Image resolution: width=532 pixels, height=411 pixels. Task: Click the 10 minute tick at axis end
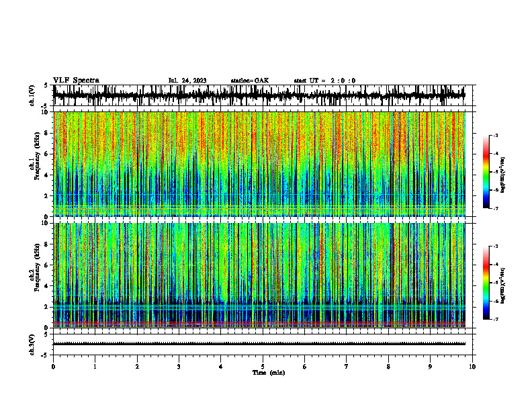click(x=472, y=367)
